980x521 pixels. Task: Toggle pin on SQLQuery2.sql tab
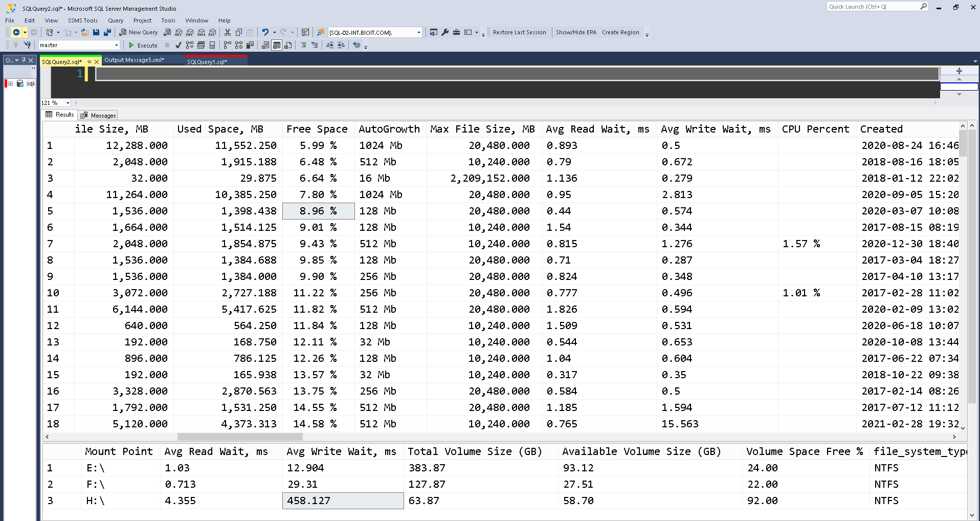point(89,62)
